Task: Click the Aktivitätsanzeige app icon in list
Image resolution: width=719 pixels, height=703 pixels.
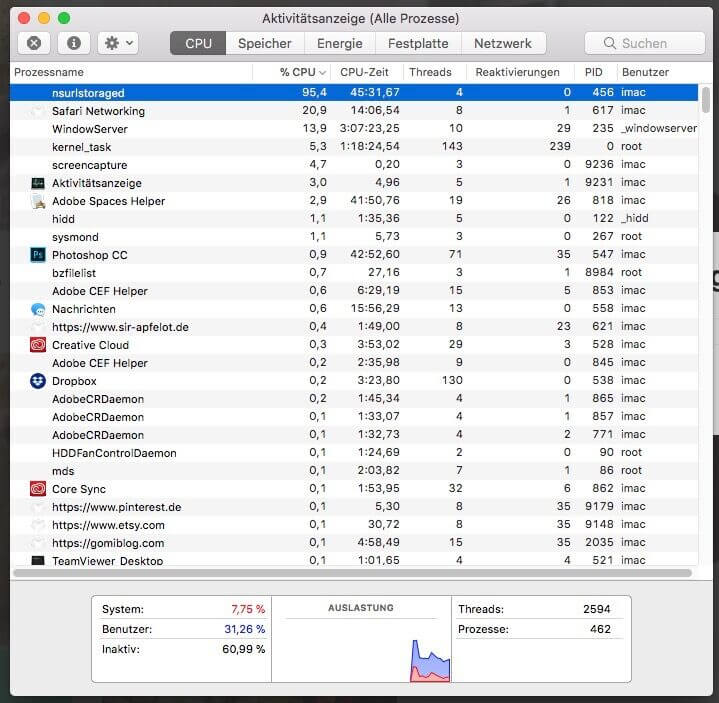Action: click(38, 183)
